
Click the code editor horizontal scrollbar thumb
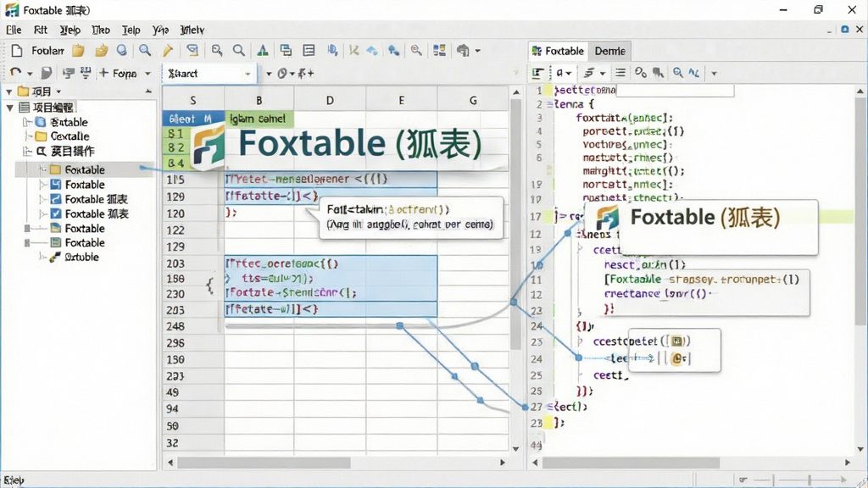(x=631, y=463)
